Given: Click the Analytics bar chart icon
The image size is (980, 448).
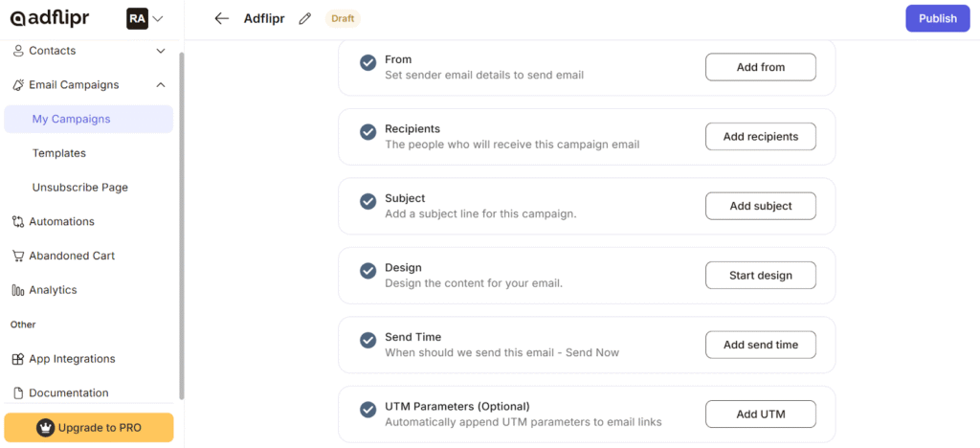Looking at the screenshot, I should coord(18,290).
